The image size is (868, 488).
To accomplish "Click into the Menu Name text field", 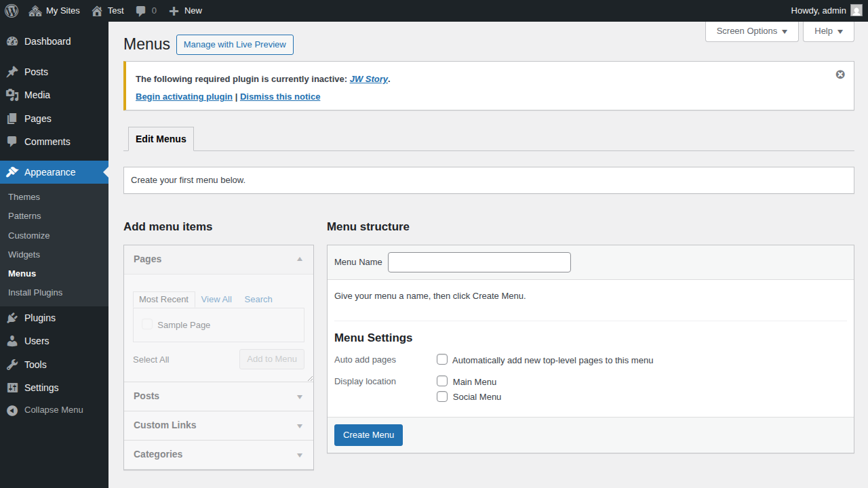I will (479, 262).
